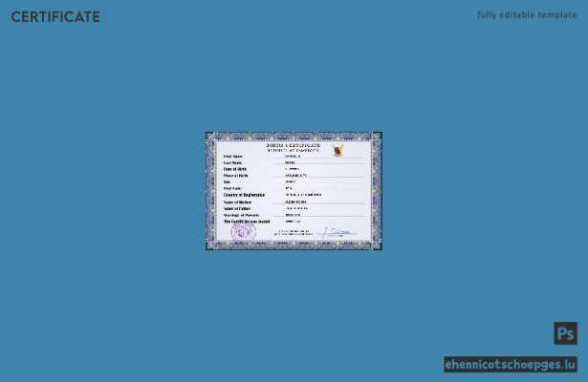Screen dimensions: 588x382
Task: Click 'Country of Registration' label on certificate
Action: point(244,195)
